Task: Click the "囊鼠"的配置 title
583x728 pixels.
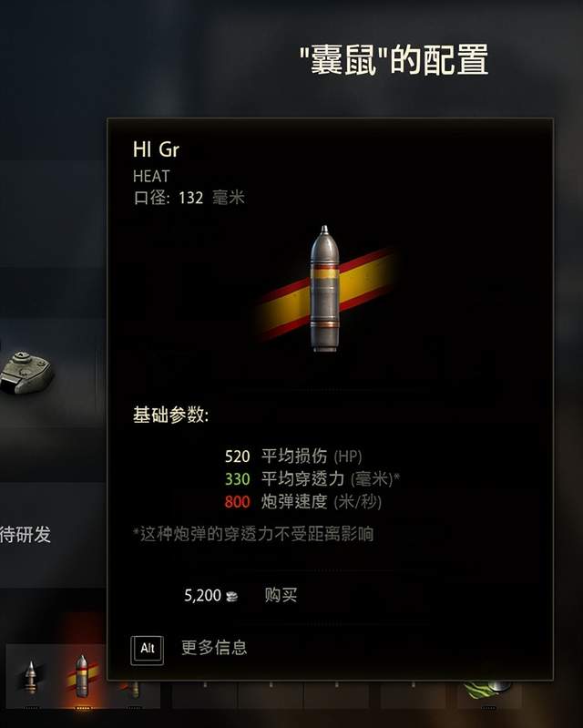Action: [394, 60]
